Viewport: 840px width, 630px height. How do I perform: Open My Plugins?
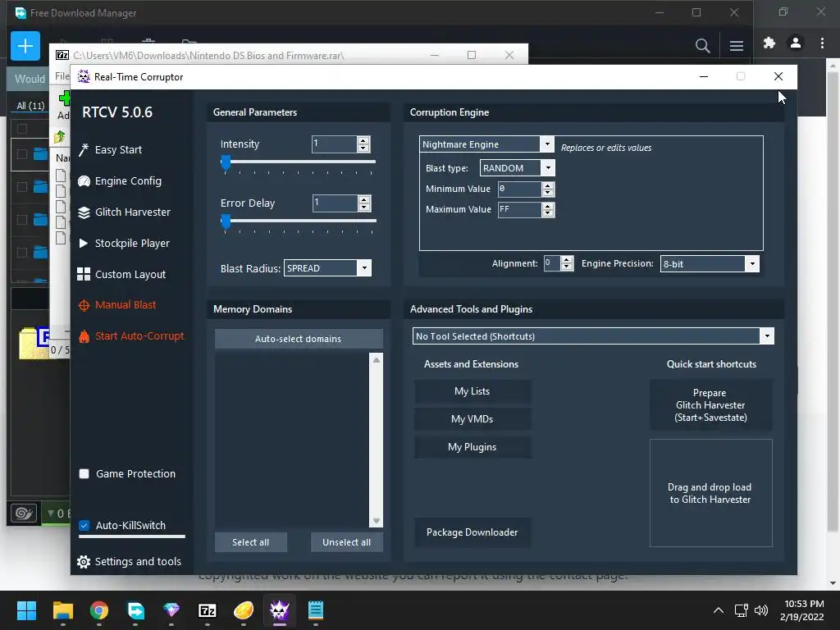[x=472, y=447]
